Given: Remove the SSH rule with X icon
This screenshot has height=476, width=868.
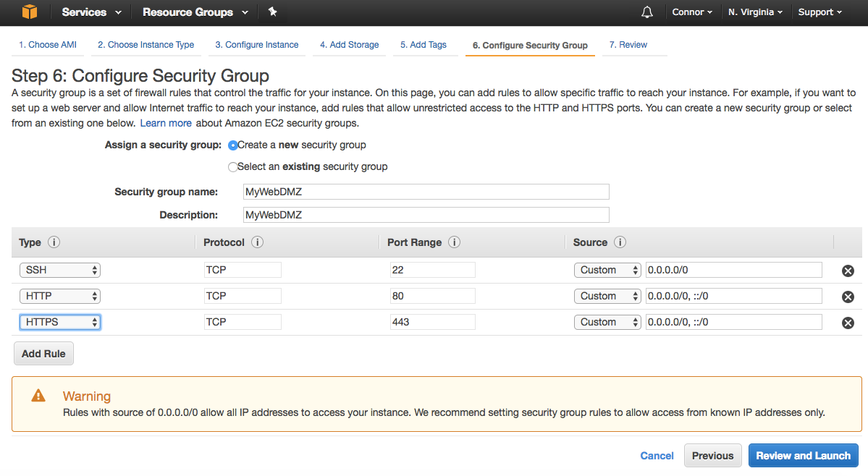Looking at the screenshot, I should click(x=848, y=271).
